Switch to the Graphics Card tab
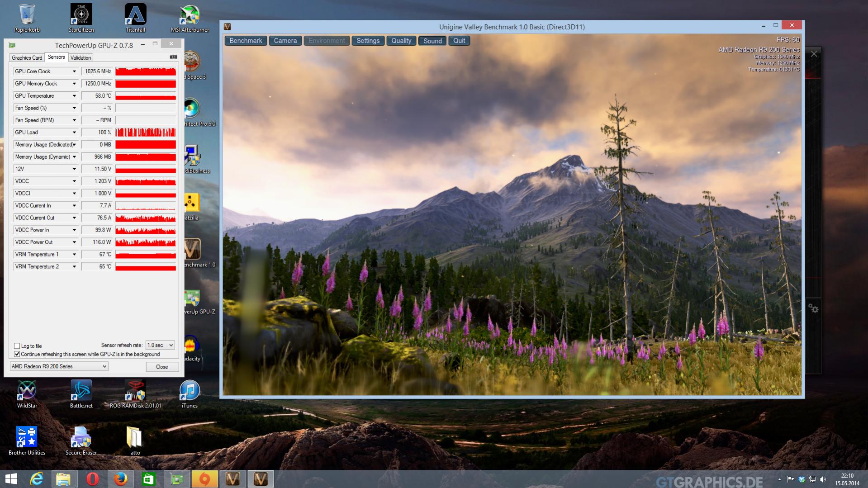The height and width of the screenshot is (488, 868). tap(27, 57)
